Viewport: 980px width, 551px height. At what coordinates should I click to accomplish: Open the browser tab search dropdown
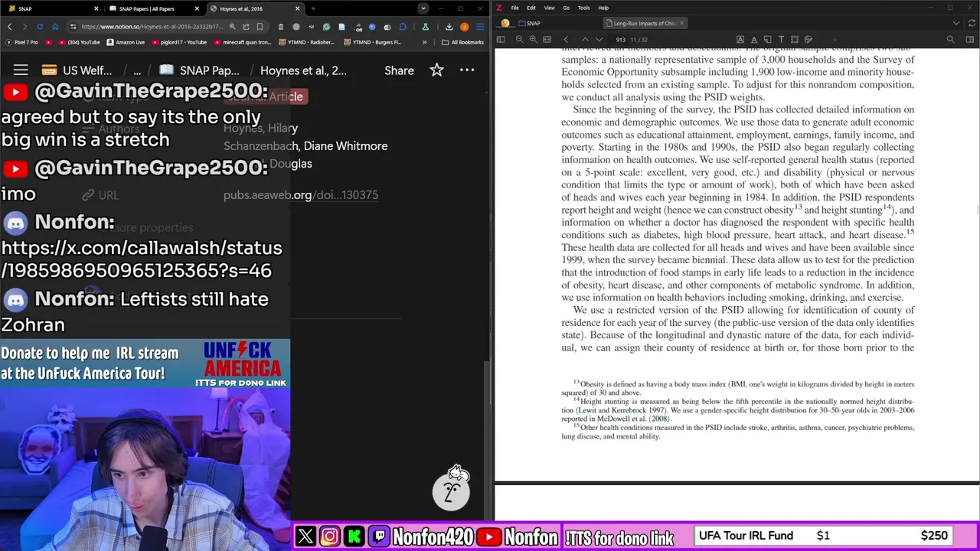point(423,8)
